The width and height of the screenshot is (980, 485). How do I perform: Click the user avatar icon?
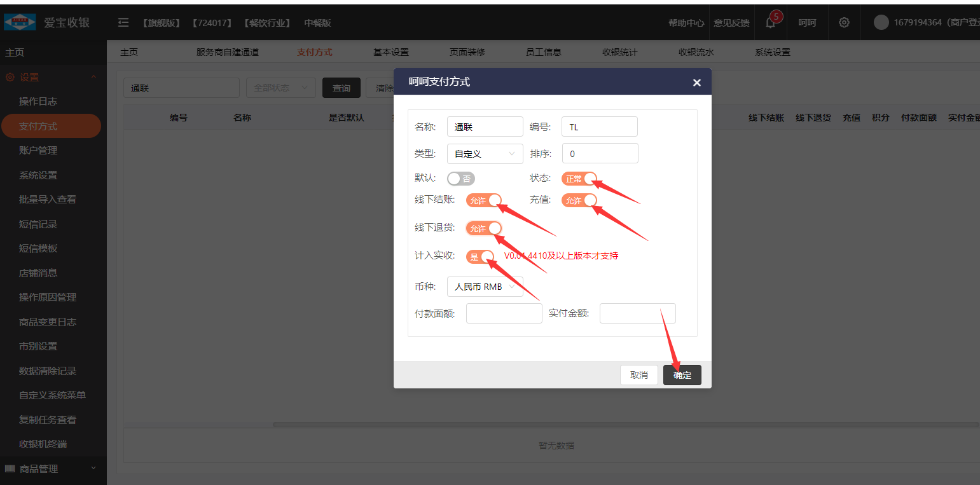point(881,22)
